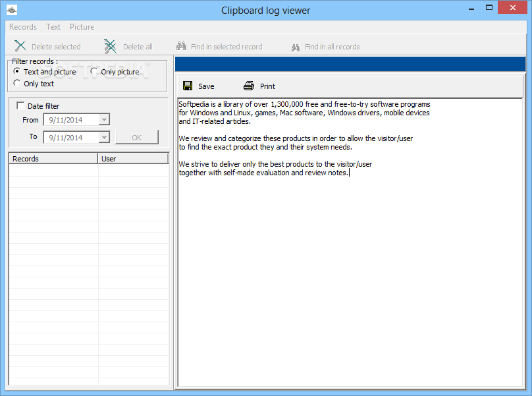The height and width of the screenshot is (396, 532).
Task: Maximize the Clipboard log viewer window
Action: click(x=489, y=7)
